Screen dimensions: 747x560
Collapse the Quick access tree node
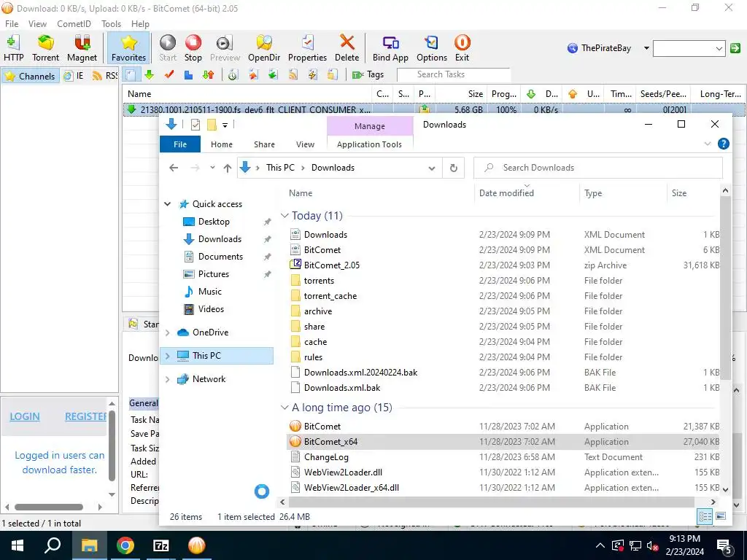(167, 204)
